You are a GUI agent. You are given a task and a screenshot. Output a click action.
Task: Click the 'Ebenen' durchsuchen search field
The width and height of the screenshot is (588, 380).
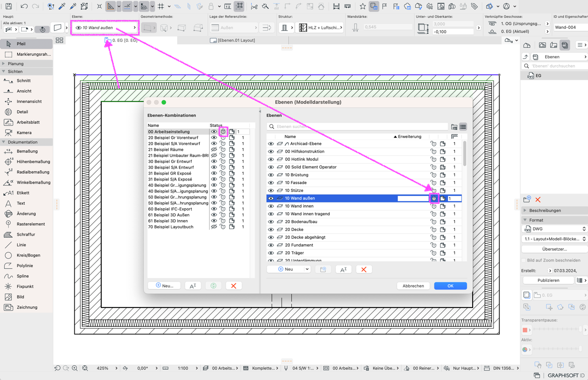point(555,66)
